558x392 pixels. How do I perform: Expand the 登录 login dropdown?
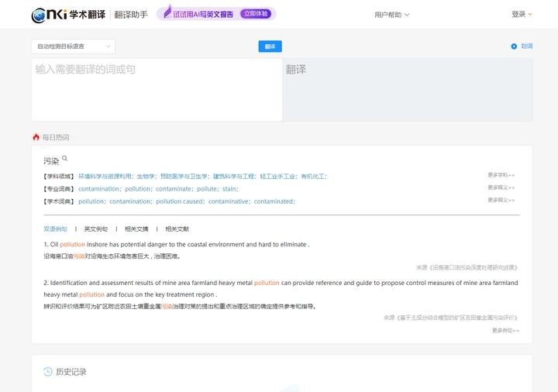pyautogui.click(x=522, y=14)
